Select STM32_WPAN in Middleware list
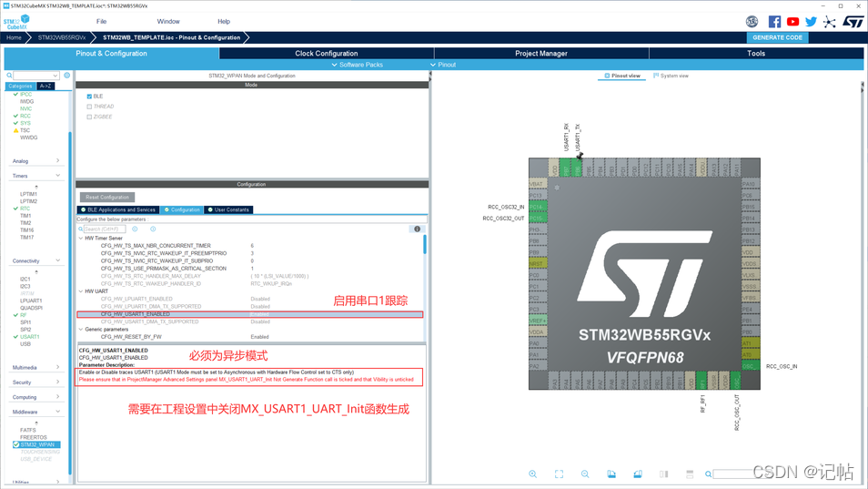Viewport: 868px width, 489px height. point(36,444)
